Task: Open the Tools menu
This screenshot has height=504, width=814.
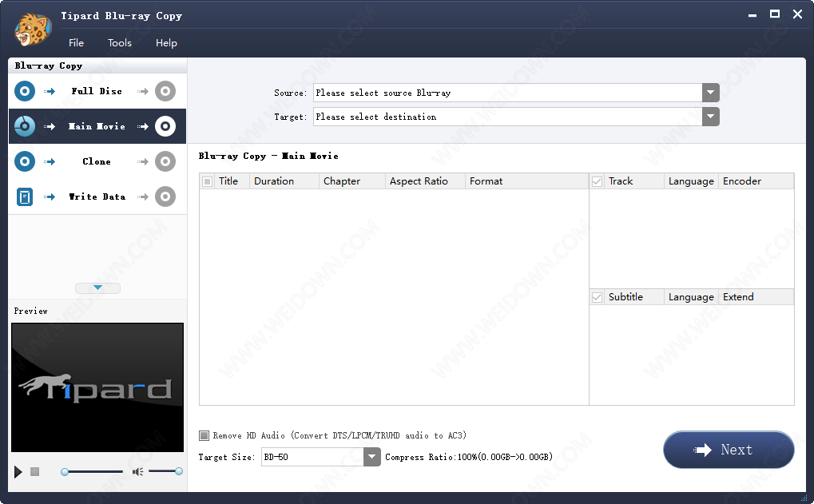Action: (x=119, y=43)
